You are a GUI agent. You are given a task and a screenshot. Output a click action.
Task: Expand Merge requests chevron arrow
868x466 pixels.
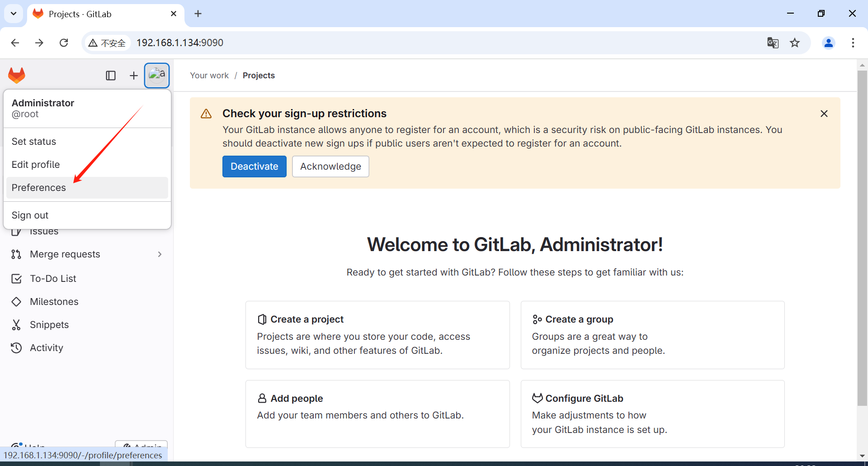[x=160, y=254]
